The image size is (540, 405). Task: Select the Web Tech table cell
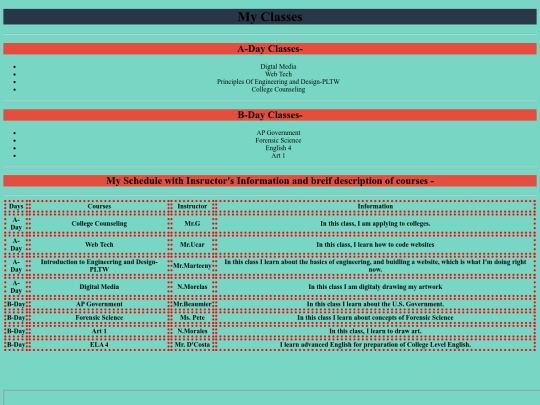click(x=99, y=245)
